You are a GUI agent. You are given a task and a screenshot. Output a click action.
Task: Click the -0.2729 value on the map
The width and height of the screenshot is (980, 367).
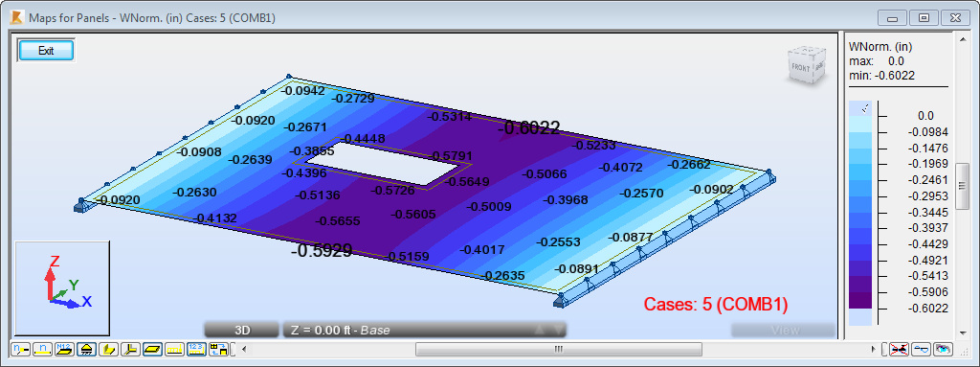click(352, 99)
